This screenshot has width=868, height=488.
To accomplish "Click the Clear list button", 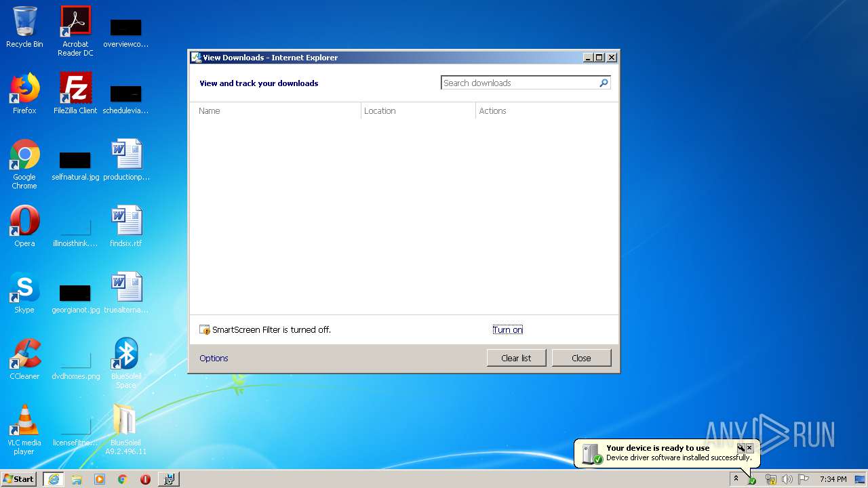I will (516, 358).
